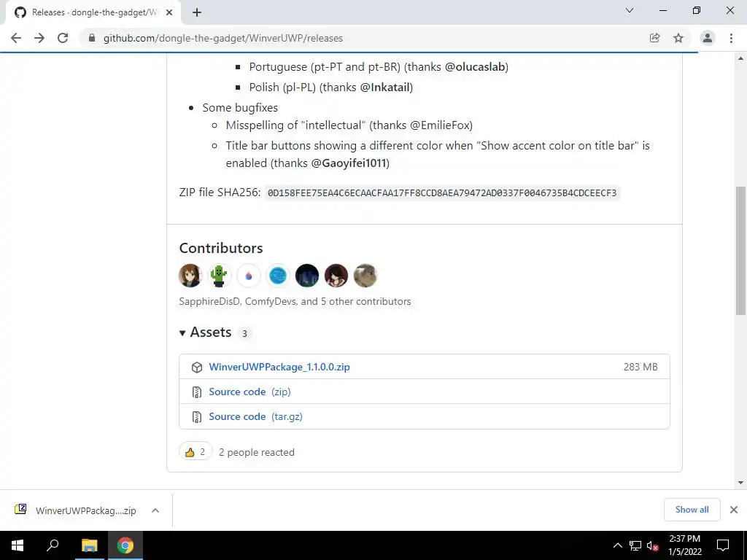Screen dimensions: 747x560
Task: Bookmark this page with the star icon
Action: (x=678, y=38)
